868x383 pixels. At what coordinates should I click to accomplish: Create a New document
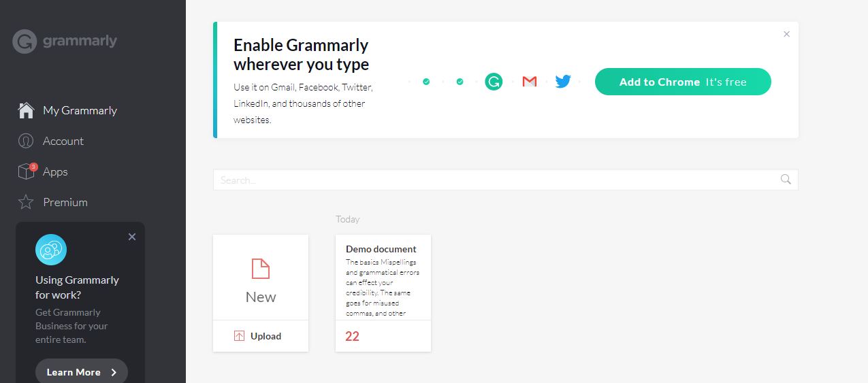pos(261,278)
